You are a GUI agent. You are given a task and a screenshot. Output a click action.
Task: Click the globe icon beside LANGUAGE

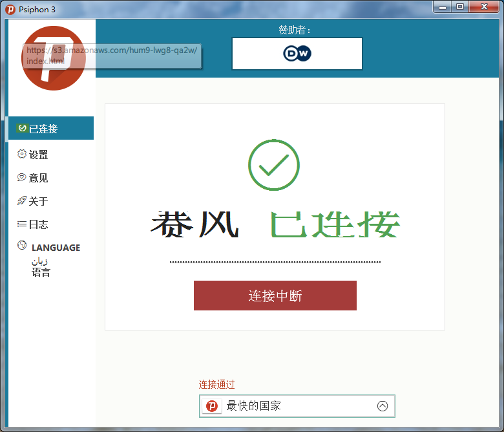[22, 245]
